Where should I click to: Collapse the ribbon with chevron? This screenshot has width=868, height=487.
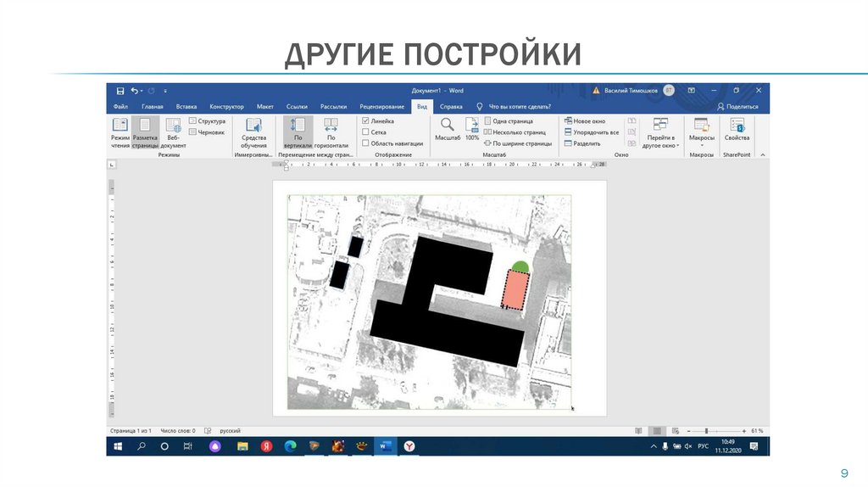[x=763, y=155]
